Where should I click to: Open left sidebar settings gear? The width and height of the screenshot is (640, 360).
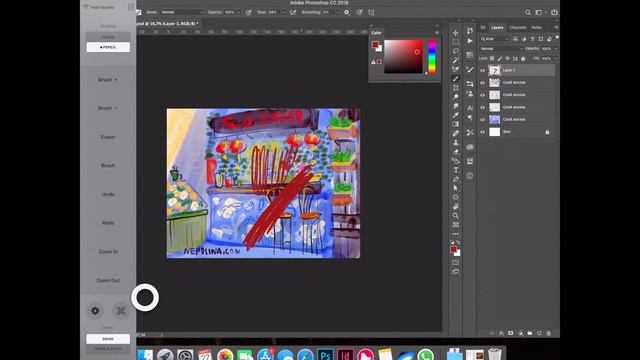(x=95, y=311)
